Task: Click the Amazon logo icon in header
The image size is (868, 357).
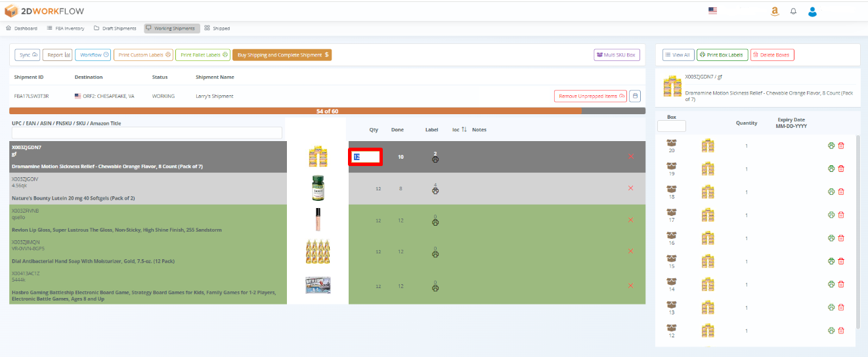Action: click(x=775, y=11)
